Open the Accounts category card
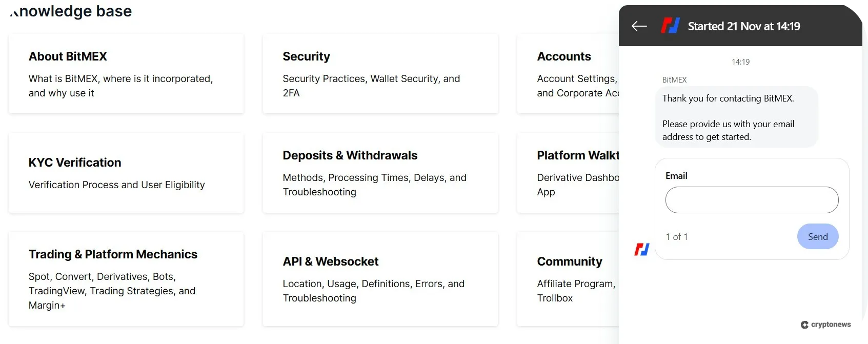Viewport: 868px width, 344px height. click(x=568, y=74)
